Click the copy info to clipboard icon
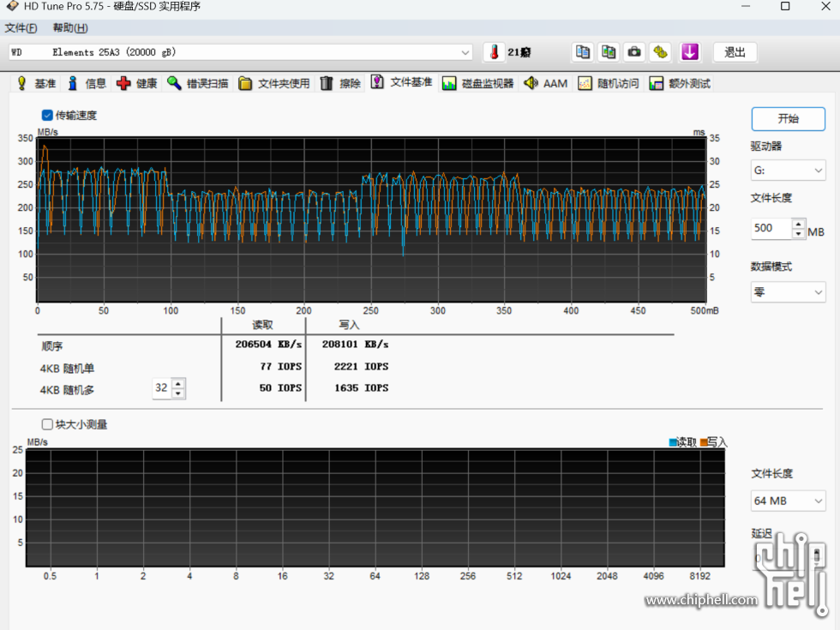This screenshot has height=630, width=840. pos(583,52)
